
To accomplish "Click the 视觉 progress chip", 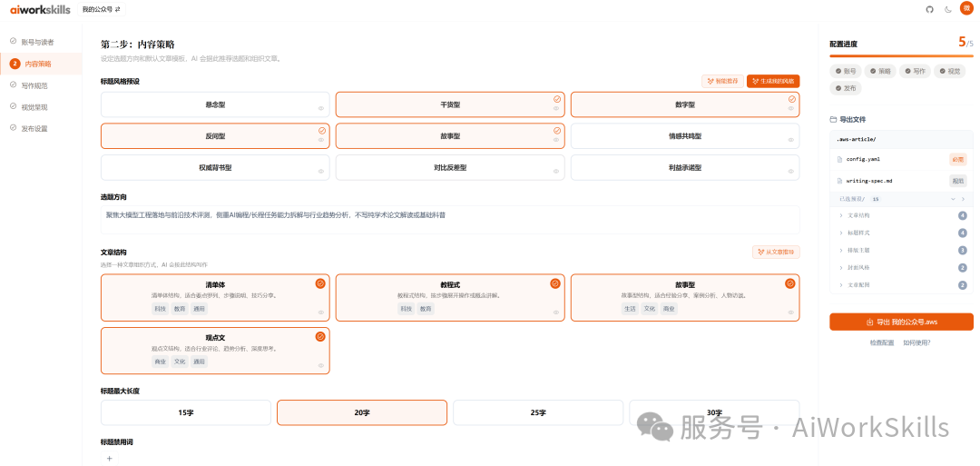I will (950, 71).
